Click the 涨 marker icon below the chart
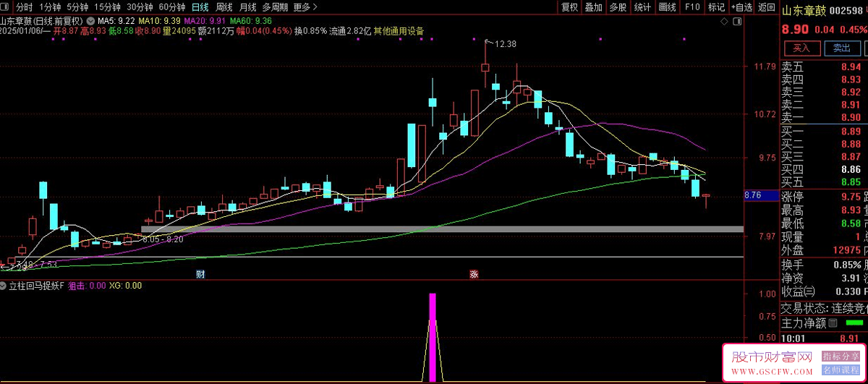Viewport: 868px width, 384px height. click(x=474, y=274)
